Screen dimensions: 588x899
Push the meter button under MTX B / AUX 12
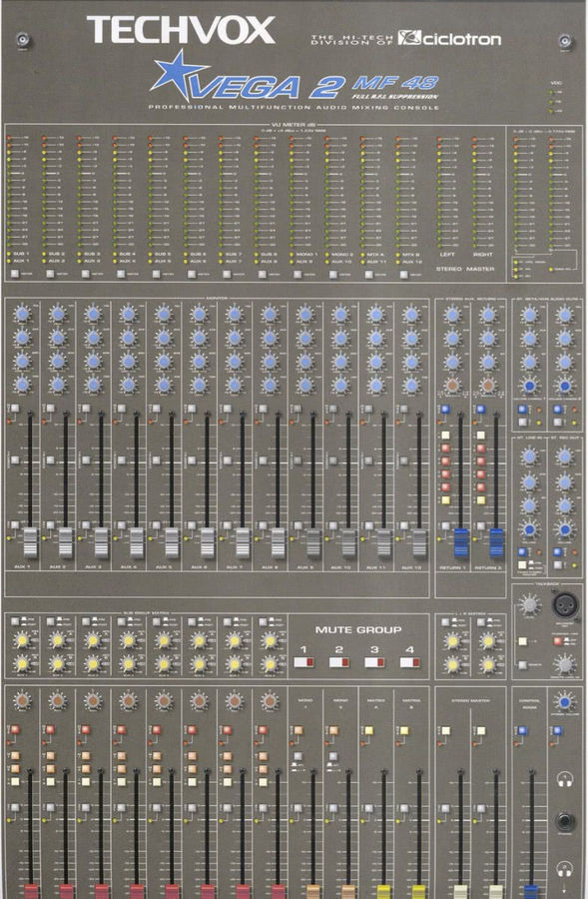coord(404,274)
